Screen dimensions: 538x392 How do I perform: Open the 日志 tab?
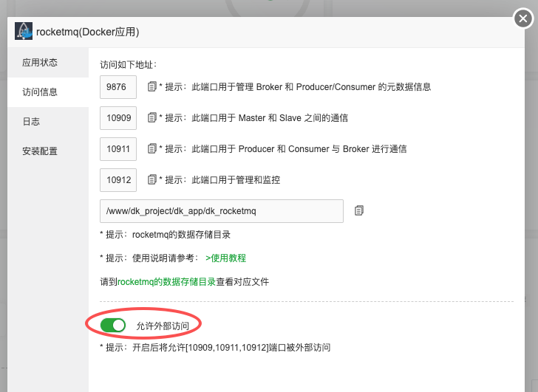31,122
